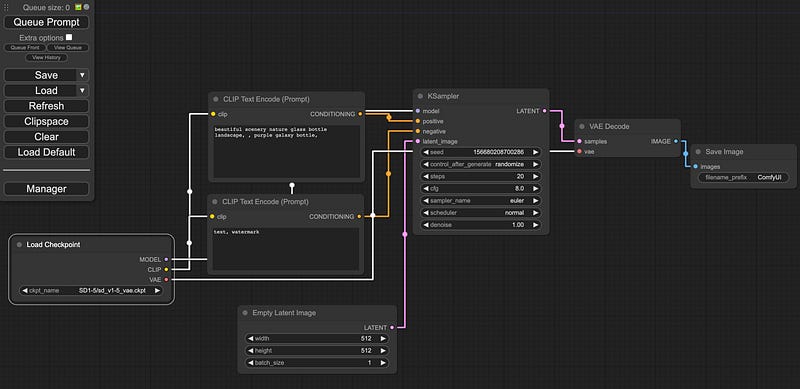Click the IMAGE output port on VAE Decode
The width and height of the screenshot is (800, 389).
point(676,141)
